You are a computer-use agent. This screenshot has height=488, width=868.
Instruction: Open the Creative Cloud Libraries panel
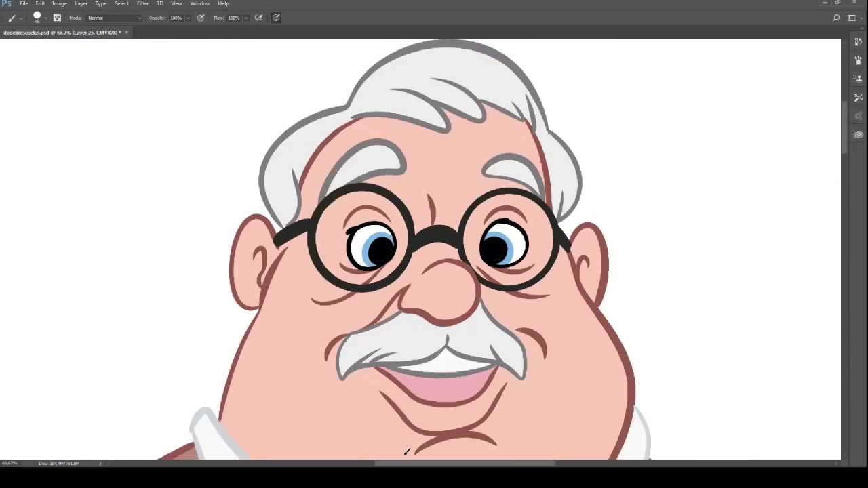[858, 134]
